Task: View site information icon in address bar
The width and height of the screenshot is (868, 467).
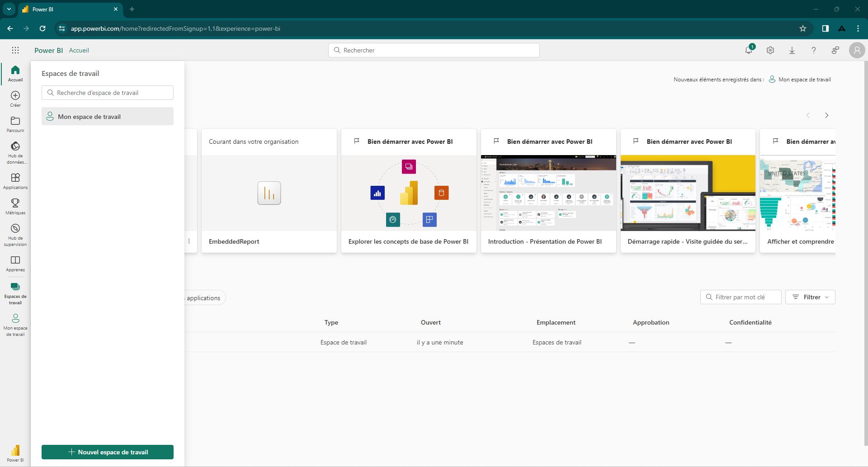Action: pos(62,28)
